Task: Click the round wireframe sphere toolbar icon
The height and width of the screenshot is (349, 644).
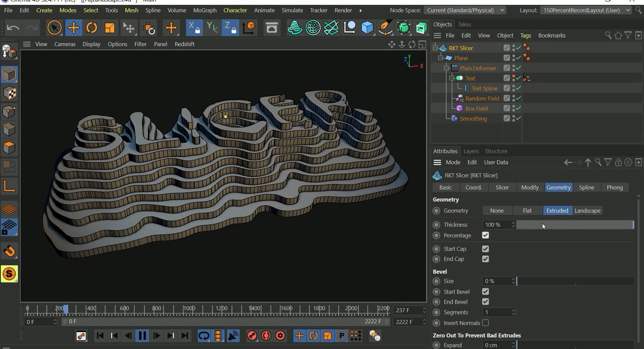Action: click(313, 28)
